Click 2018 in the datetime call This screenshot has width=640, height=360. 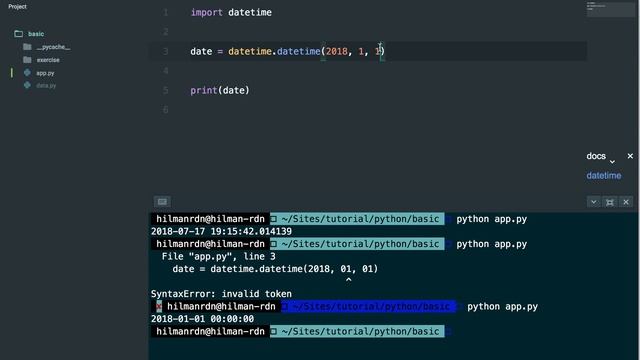pos(336,51)
